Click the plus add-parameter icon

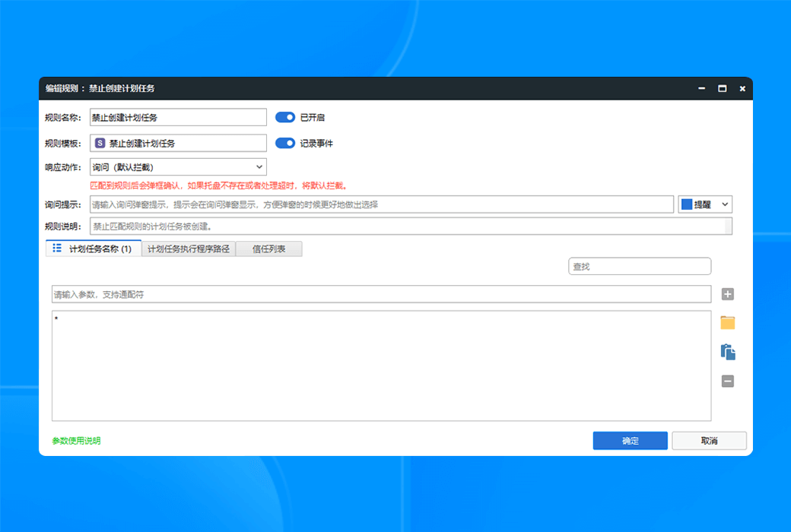coord(727,294)
